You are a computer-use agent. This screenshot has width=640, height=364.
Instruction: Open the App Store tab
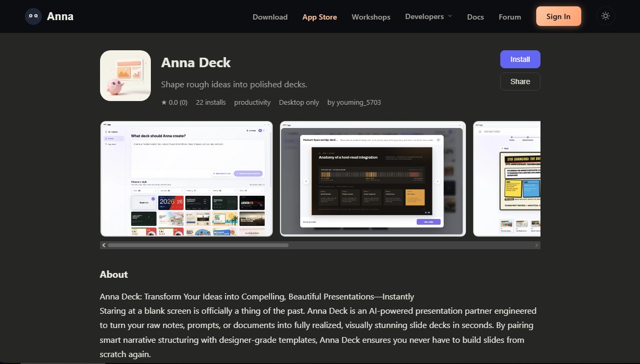(x=320, y=17)
